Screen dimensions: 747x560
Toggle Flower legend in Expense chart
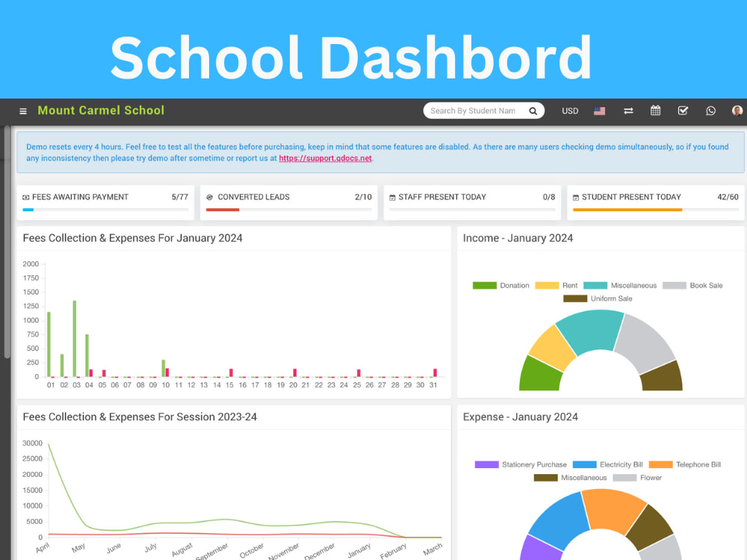pos(637,478)
